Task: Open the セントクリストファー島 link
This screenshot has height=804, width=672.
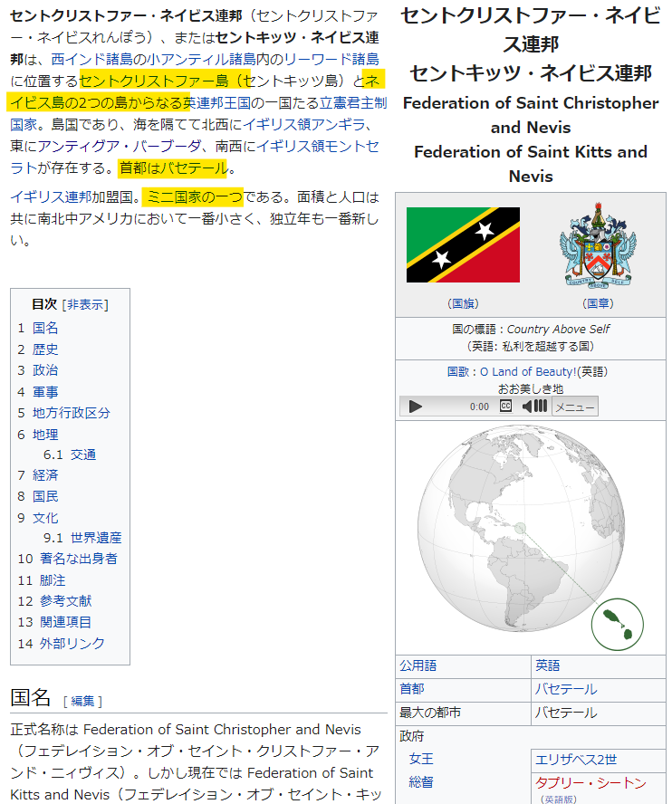Action: pyautogui.click(x=154, y=81)
